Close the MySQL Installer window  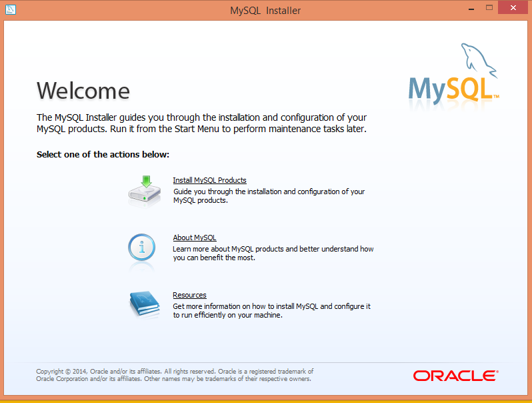pos(513,7)
